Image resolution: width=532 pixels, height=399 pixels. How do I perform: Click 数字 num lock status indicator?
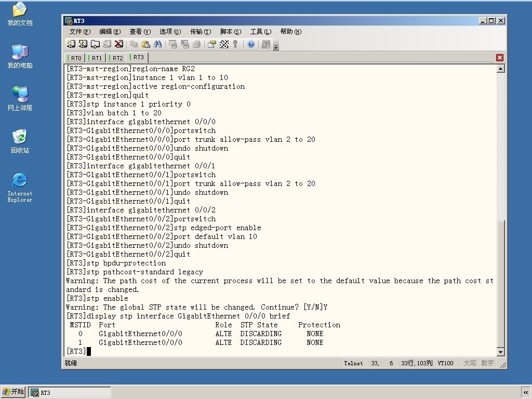click(487, 363)
